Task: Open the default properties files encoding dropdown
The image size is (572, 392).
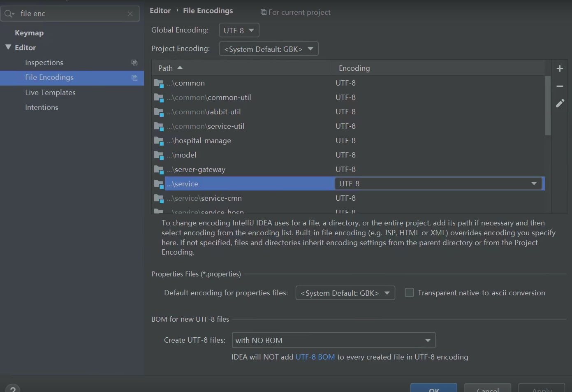Action: (345, 293)
